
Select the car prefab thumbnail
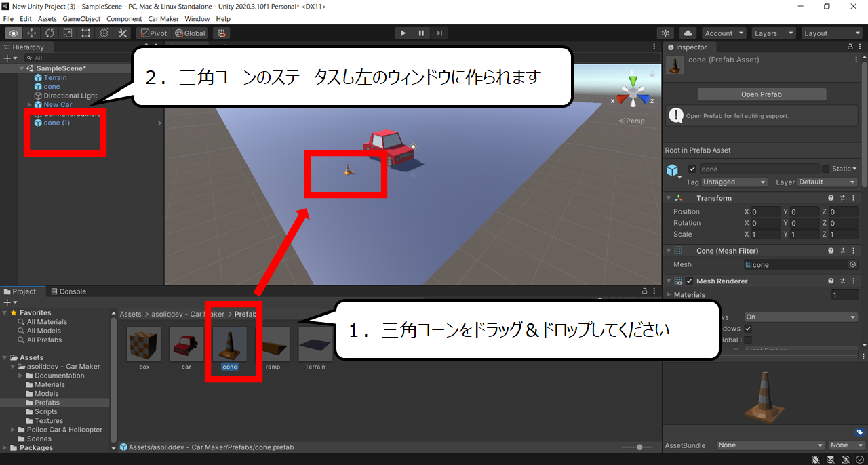186,344
